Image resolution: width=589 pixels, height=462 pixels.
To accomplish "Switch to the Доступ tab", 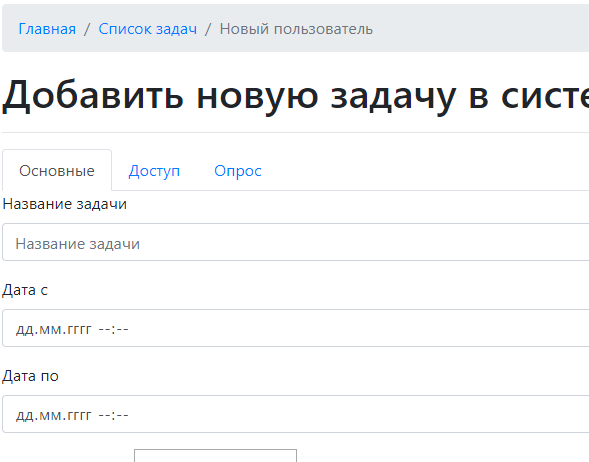I will (x=154, y=171).
